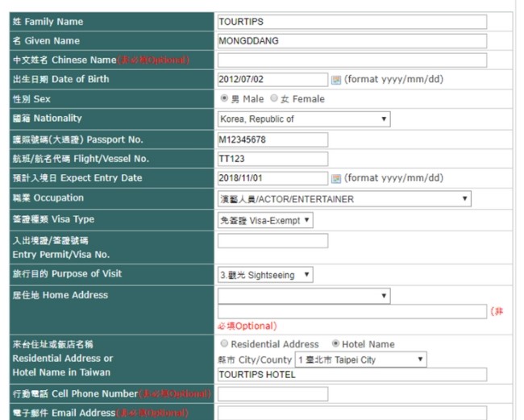Click '(format yyyy/mm/dd)' beside Expect Entry Date

pyautogui.click(x=393, y=178)
